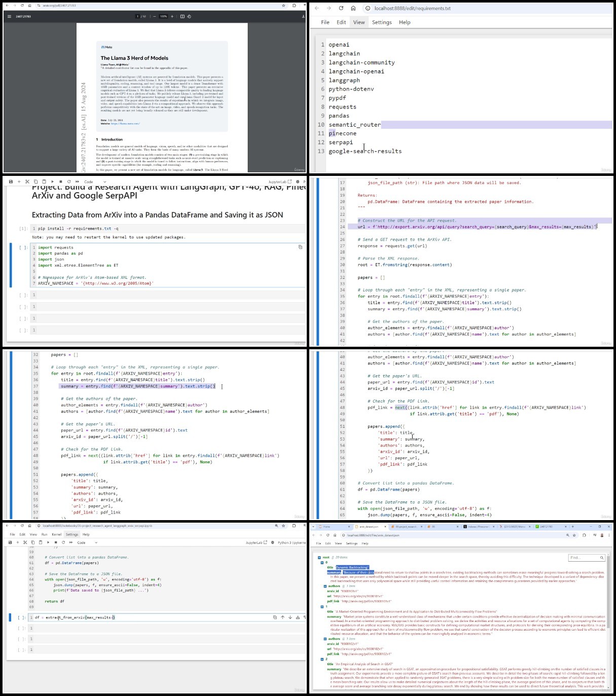Expand authors node of item 1
616x696 pixels.
coord(325,639)
